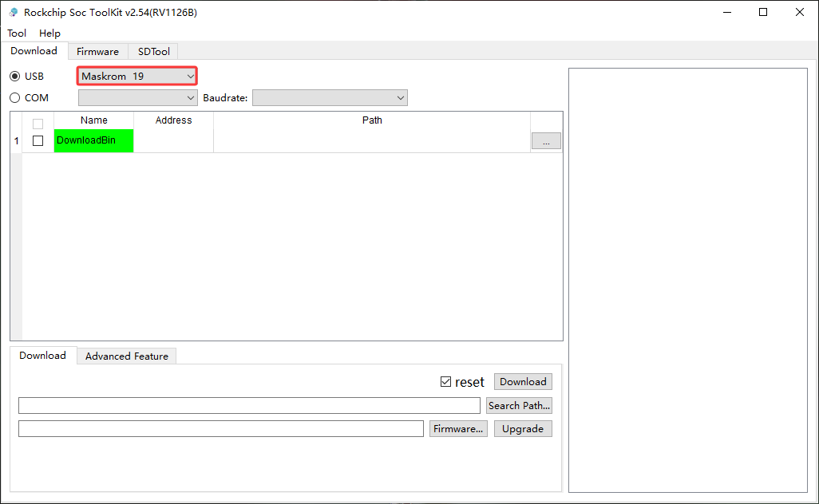Image resolution: width=819 pixels, height=504 pixels.
Task: Tick the DownloadBin row checkbox
Action: pos(38,141)
